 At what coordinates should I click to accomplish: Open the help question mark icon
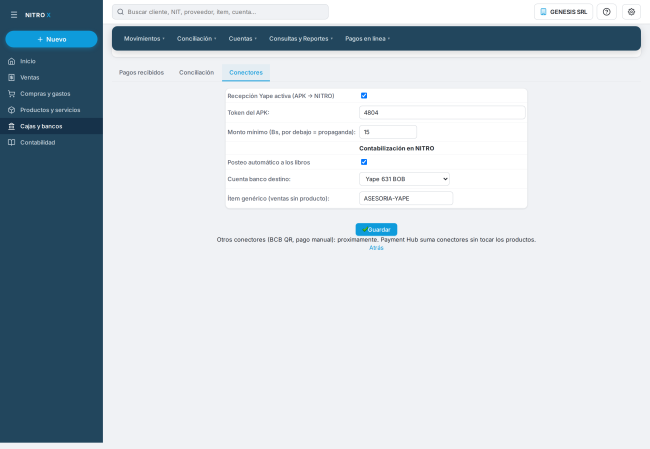[606, 12]
